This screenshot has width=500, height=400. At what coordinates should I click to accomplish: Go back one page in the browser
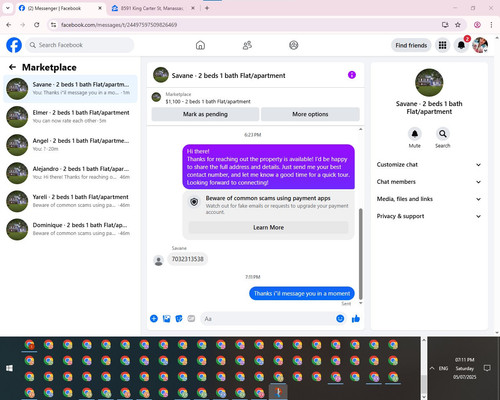tap(9, 25)
